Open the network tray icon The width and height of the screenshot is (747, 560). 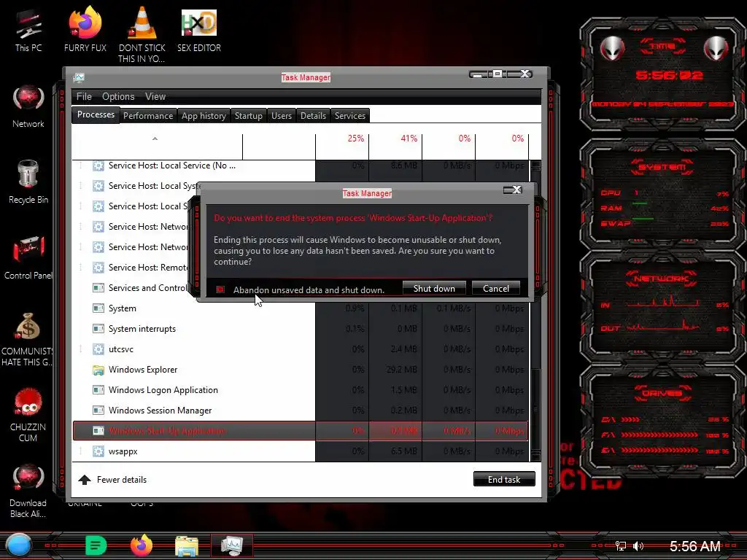coord(620,546)
